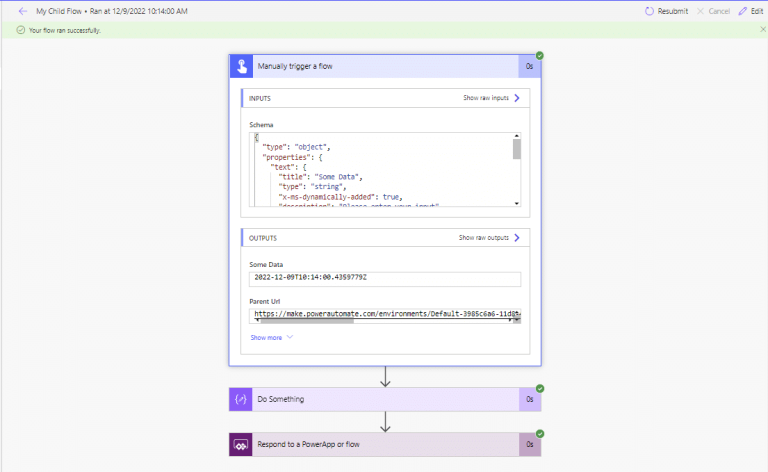Click the Parent Url horizontal scrollbar

point(307,321)
